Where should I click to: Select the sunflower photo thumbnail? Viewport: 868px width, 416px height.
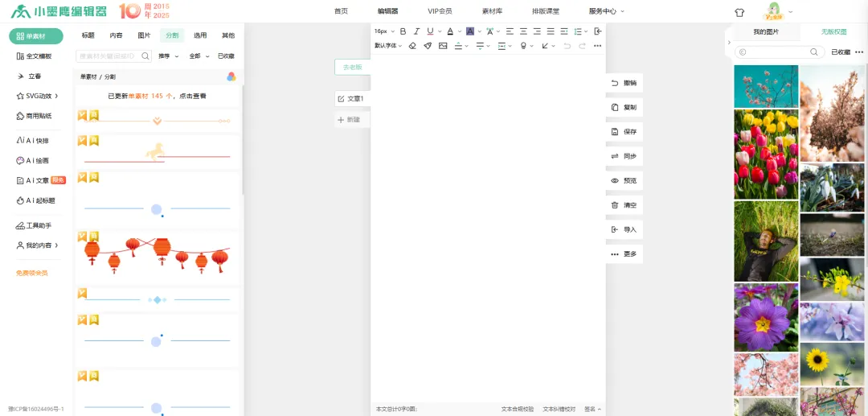coord(832,364)
